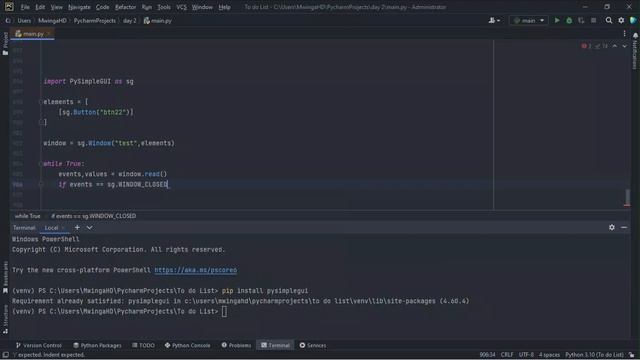640x360 pixels.
Task: Click the MwingaHD breadcrumb
Action: 52,20
